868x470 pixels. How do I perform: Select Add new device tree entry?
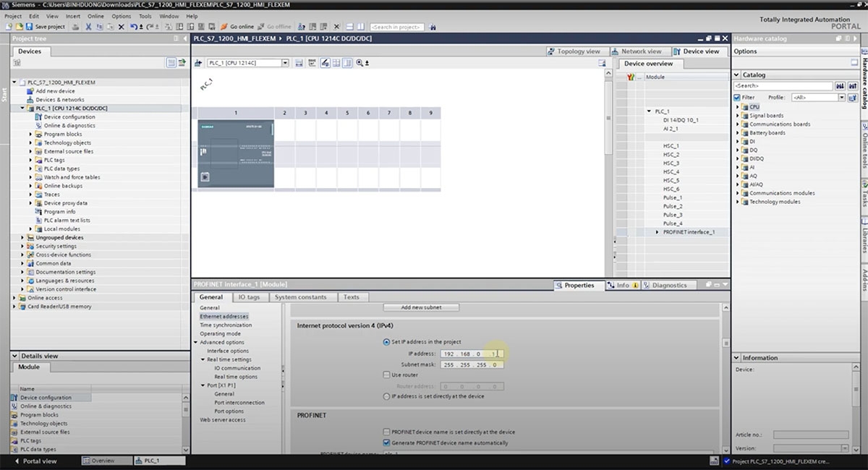(55, 91)
